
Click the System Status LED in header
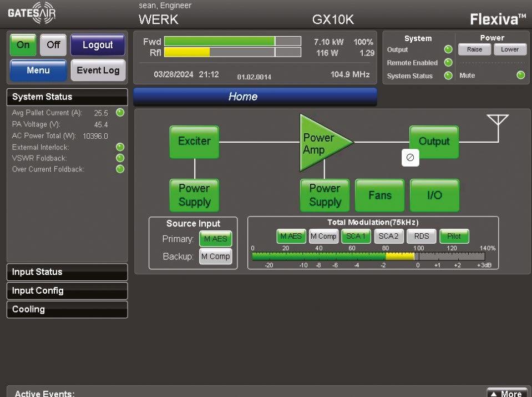pos(448,76)
